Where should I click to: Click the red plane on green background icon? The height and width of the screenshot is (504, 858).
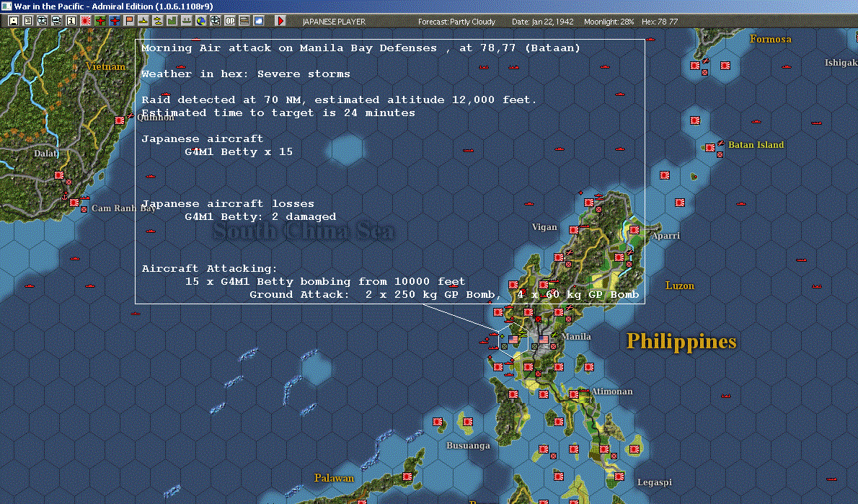point(100,21)
